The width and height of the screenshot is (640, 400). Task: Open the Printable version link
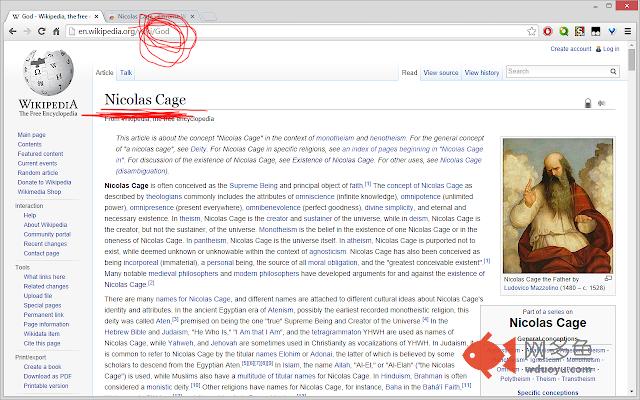[46, 386]
